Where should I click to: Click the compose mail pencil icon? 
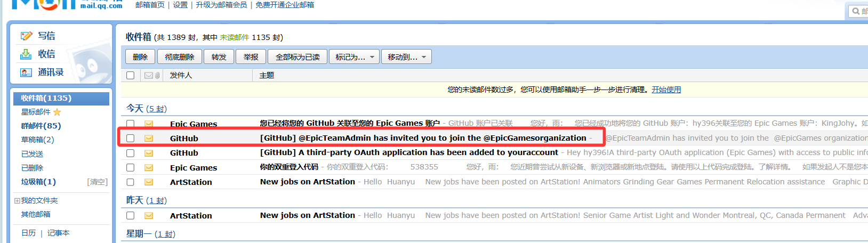(x=26, y=36)
